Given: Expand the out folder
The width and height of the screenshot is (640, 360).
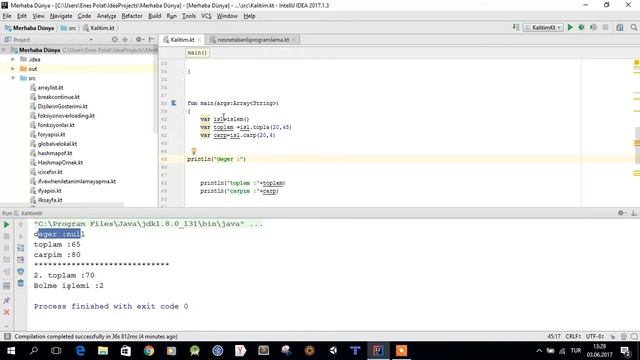Looking at the screenshot, I should pyautogui.click(x=13, y=69).
